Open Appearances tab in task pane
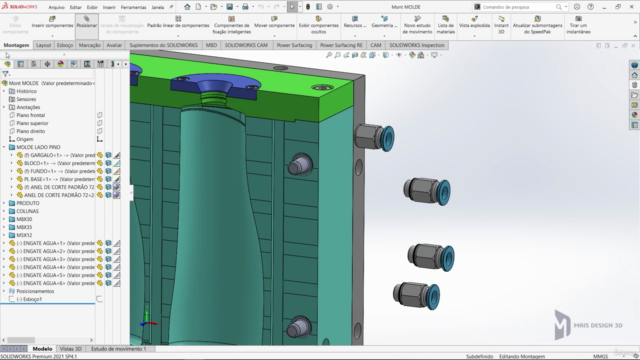 pos(634,115)
